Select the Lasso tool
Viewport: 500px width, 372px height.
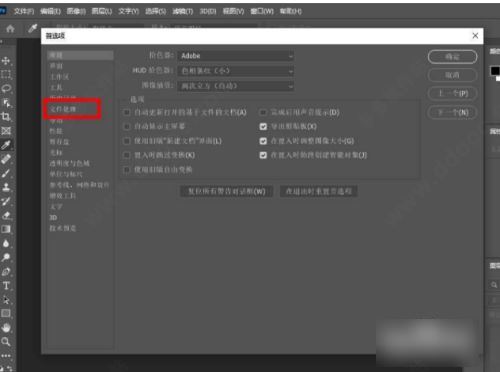click(x=6, y=89)
